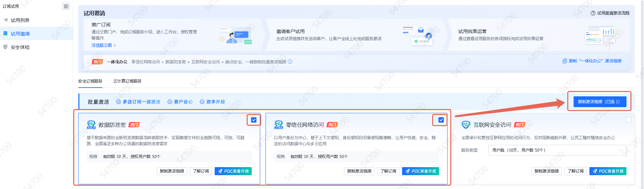Click the 试用列表 icon in sidebar
Screen dimensions: 644x189
coord(5,20)
